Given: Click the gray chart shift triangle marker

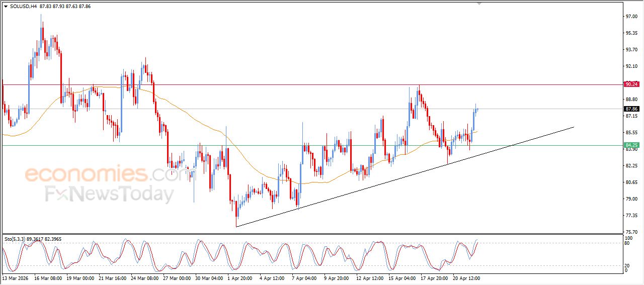Looking at the screenshot, I should tap(479, 4).
